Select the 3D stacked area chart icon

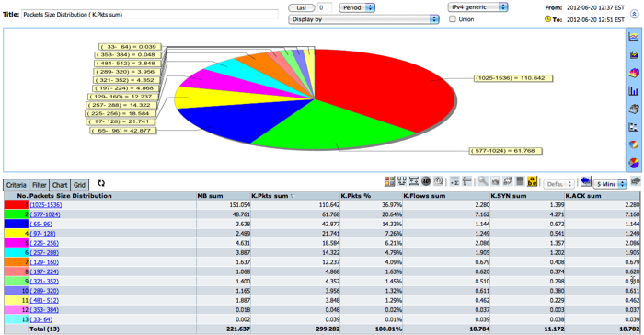(634, 73)
